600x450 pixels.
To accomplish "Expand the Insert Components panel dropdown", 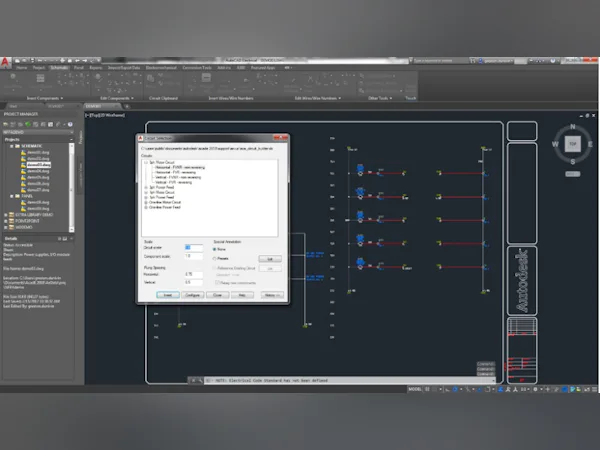I will click(62, 98).
